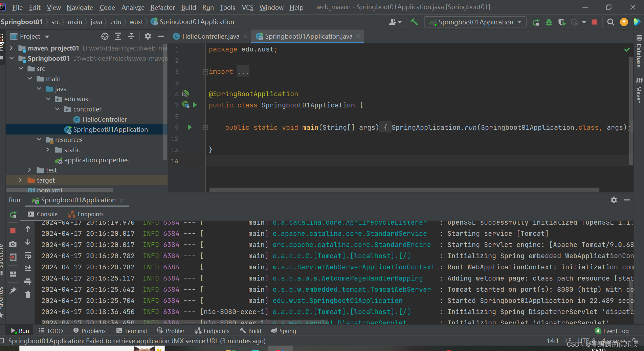The height and width of the screenshot is (351, 644).
Task: Expand folded import statements
Action: [x=205, y=71]
